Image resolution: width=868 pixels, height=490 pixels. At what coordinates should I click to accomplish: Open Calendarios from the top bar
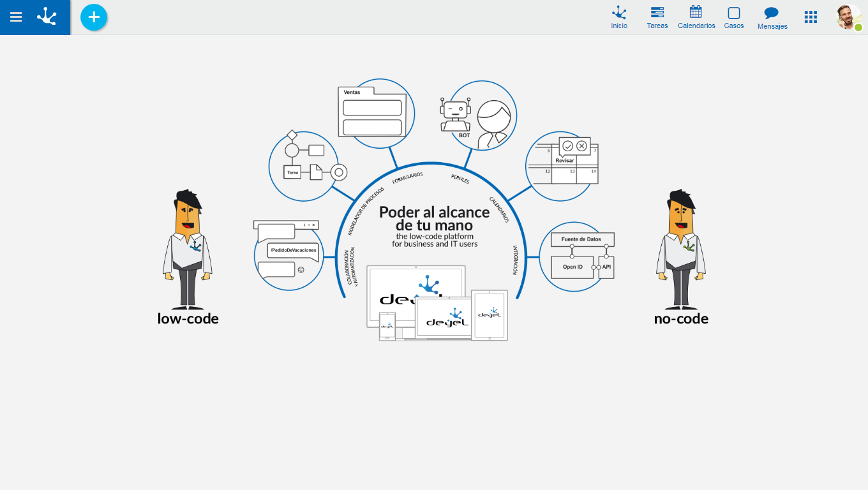[696, 17]
